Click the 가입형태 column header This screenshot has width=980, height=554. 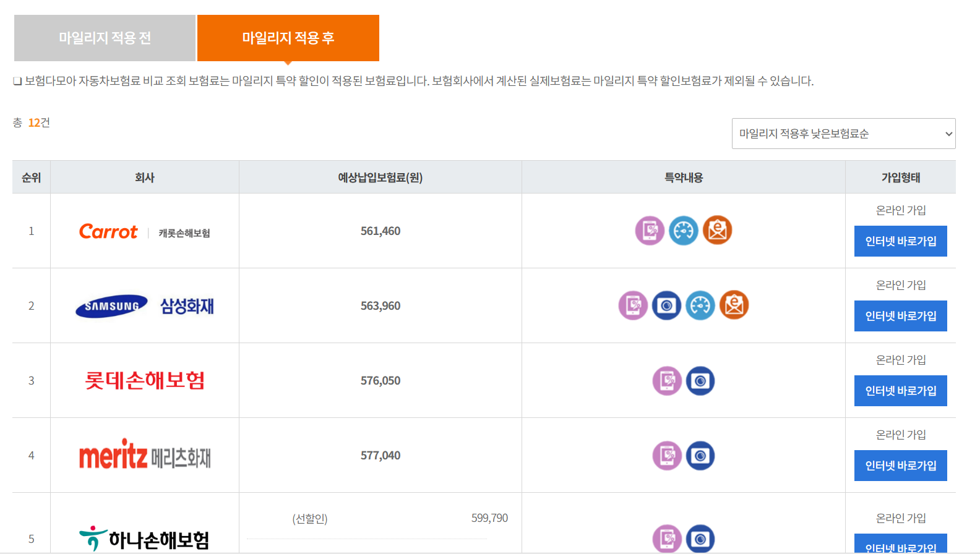coord(901,177)
